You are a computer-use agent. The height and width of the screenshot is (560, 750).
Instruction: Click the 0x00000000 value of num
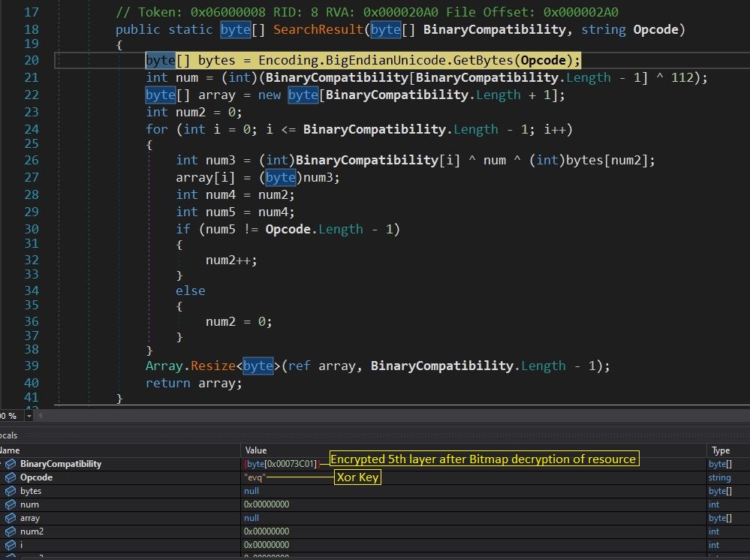[267, 504]
